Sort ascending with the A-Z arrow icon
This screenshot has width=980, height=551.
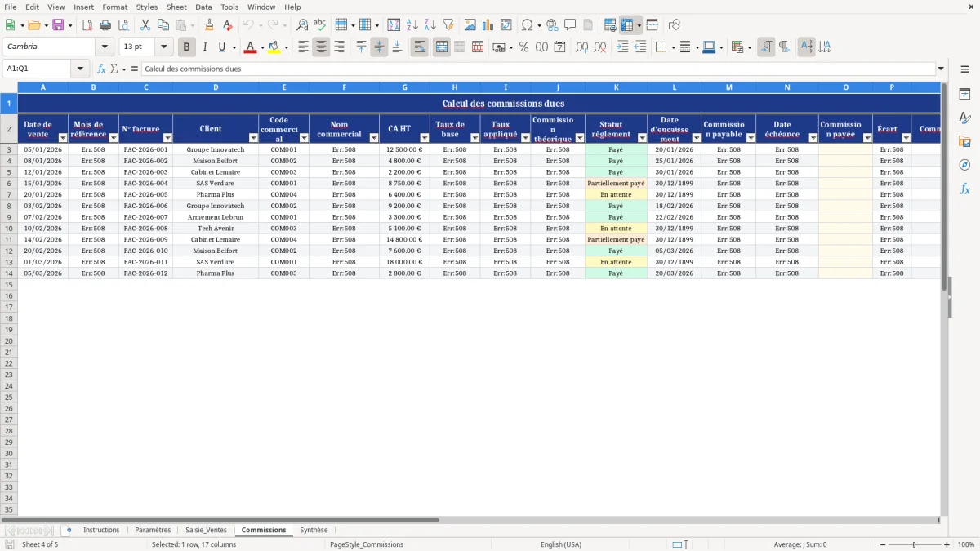coord(412,25)
